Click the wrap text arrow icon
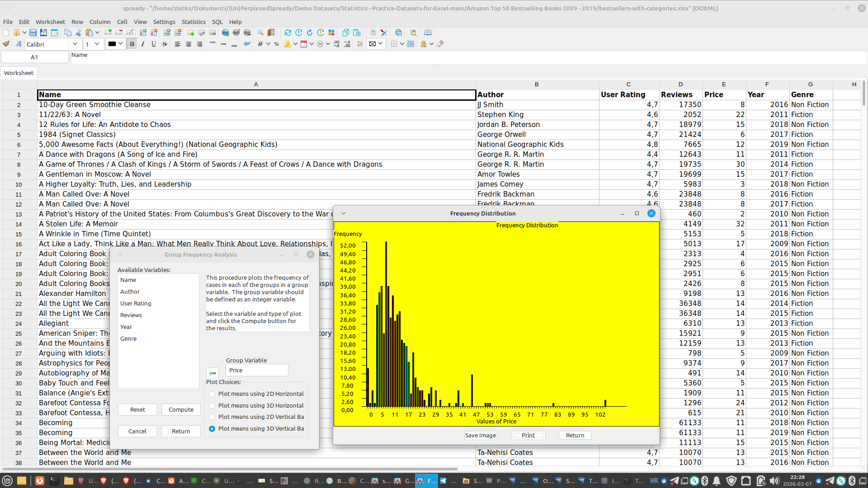Screen dimensions: 868x488 [247, 44]
